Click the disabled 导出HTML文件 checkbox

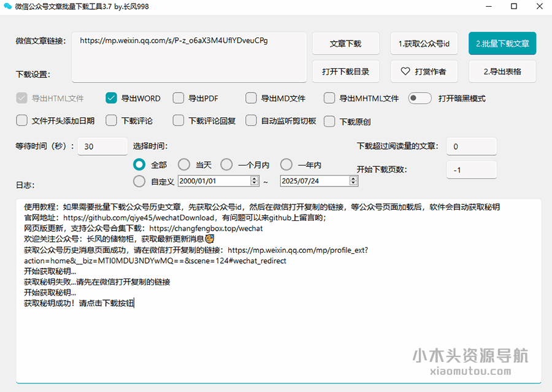21,98
